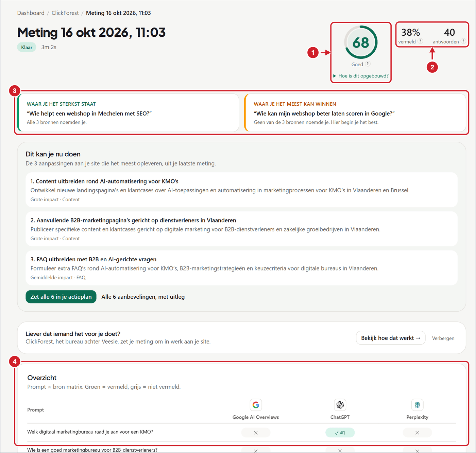Click the help icon next to antwoorden
The width and height of the screenshot is (476, 453).
(x=463, y=41)
